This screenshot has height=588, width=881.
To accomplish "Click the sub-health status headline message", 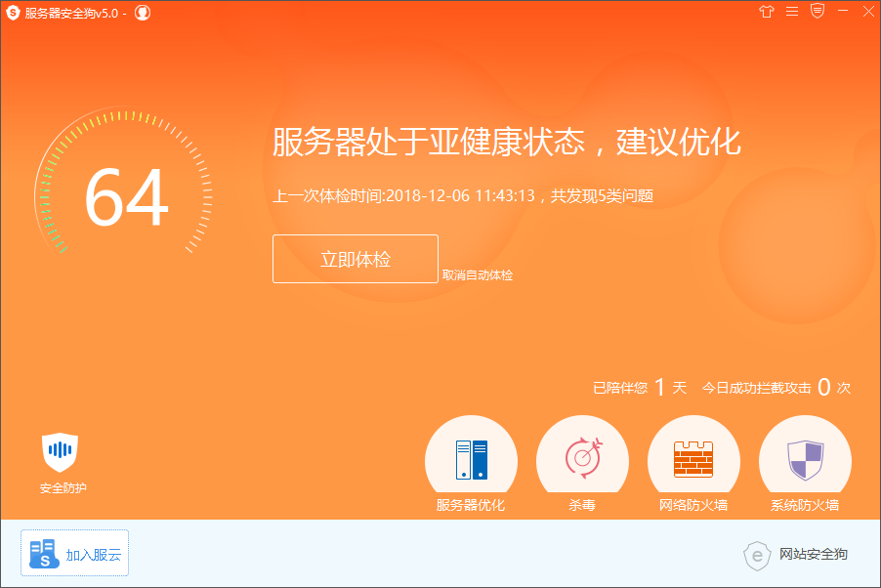I will [508, 143].
